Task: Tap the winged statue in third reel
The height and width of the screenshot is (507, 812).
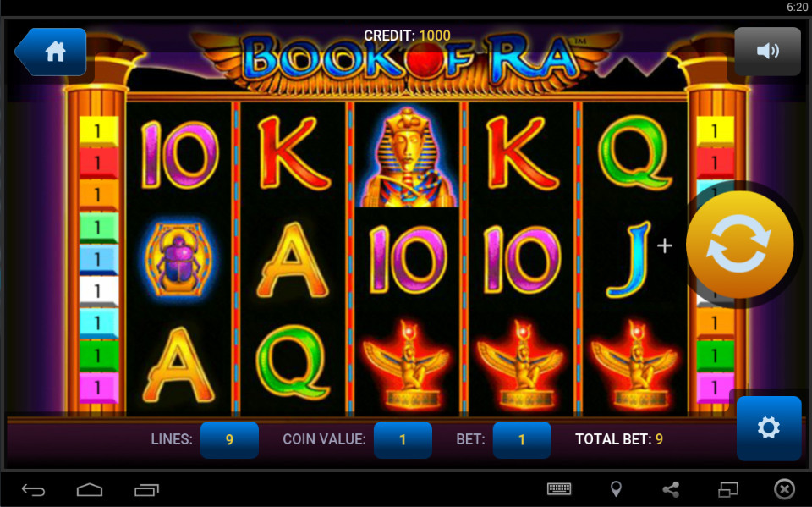Action: [407, 365]
